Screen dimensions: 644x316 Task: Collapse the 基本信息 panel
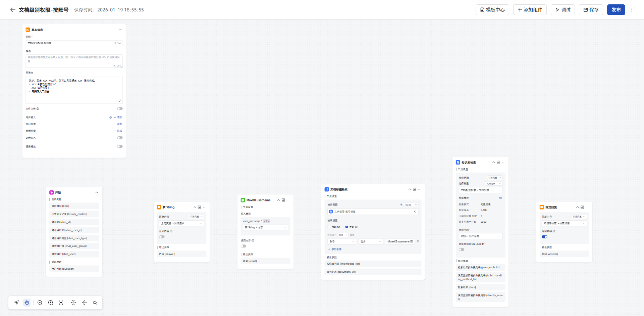click(x=120, y=30)
